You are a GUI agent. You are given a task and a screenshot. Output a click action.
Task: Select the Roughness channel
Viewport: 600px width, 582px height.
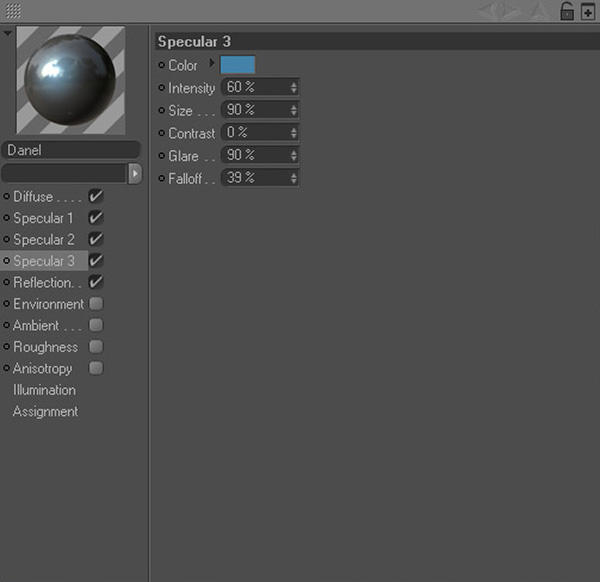[x=46, y=347]
